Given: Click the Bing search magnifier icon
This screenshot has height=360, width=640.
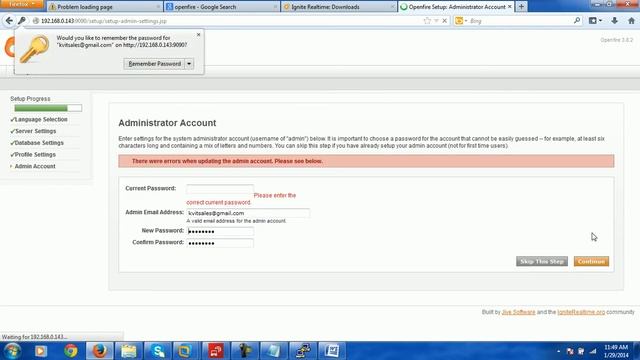Looking at the screenshot, I should (577, 20).
